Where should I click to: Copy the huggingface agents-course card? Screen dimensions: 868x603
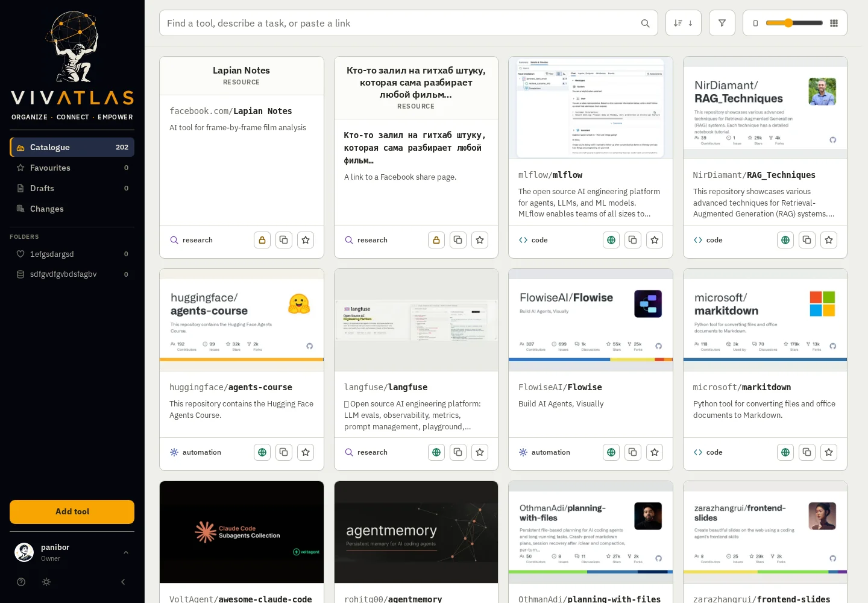[x=284, y=452]
